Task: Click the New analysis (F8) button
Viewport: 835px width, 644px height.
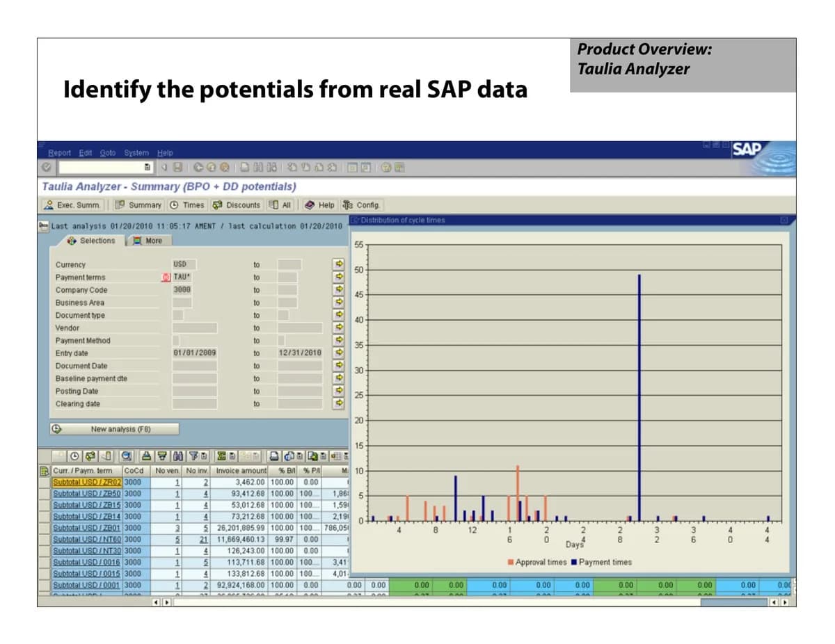Action: point(115,429)
